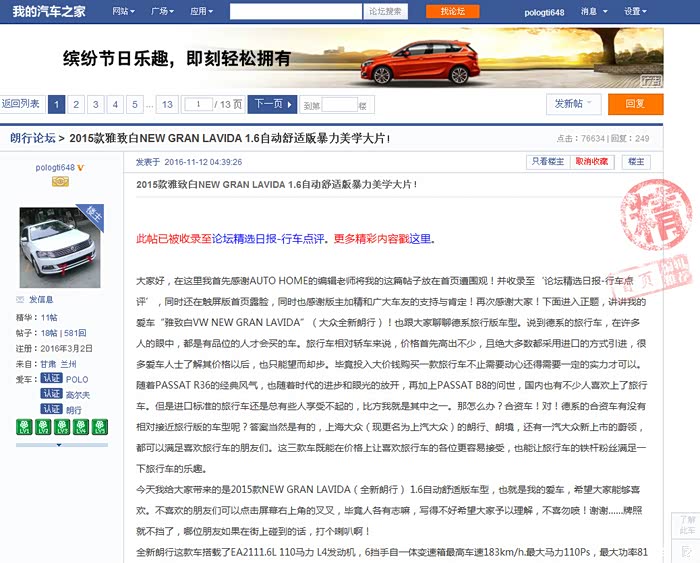Click the gold membership badge under username
Screen dimensions: 700x563
tap(60, 181)
